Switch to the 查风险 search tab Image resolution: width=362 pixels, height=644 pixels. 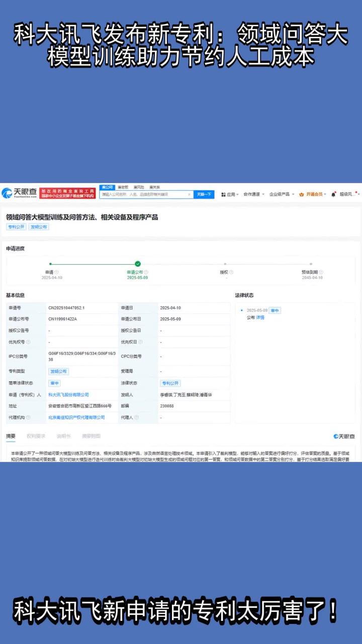click(x=139, y=187)
